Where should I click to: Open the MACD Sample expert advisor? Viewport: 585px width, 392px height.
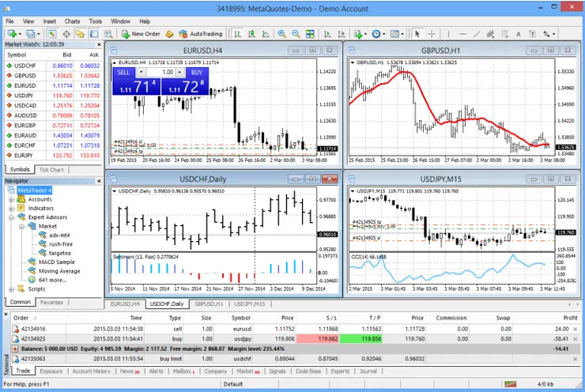pyautogui.click(x=56, y=262)
